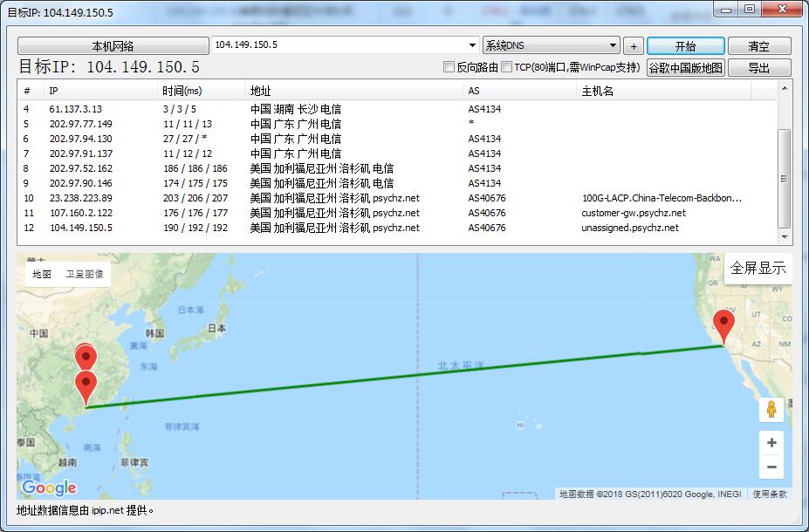Click the 导出 export button
Viewport: 809px width, 532px height.
(758, 68)
